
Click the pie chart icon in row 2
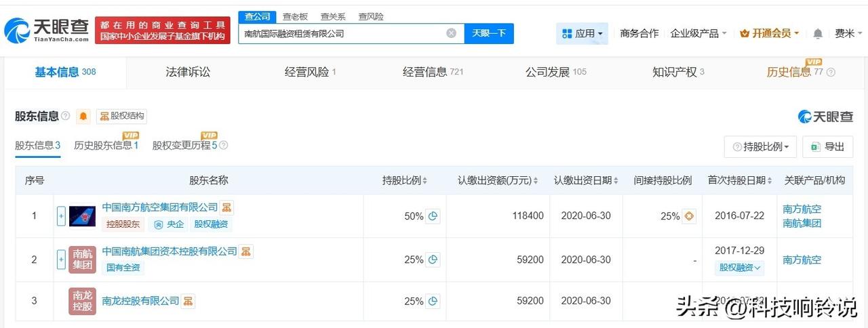[x=433, y=260]
